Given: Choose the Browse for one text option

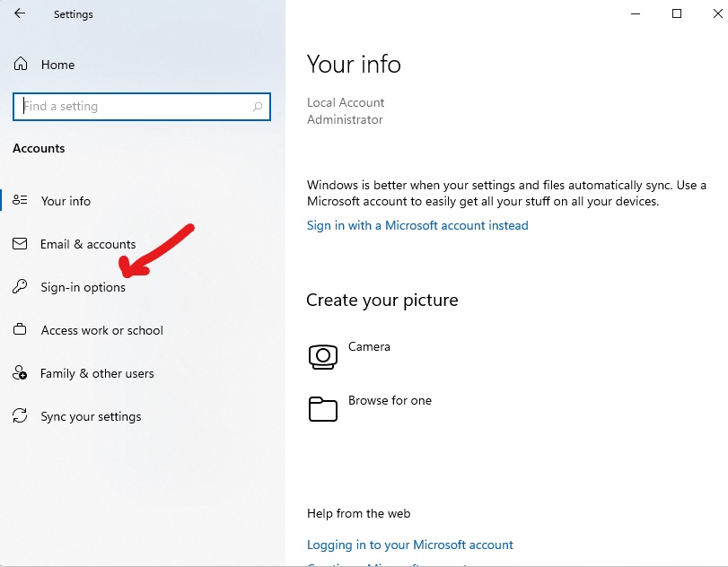Looking at the screenshot, I should coord(390,400).
